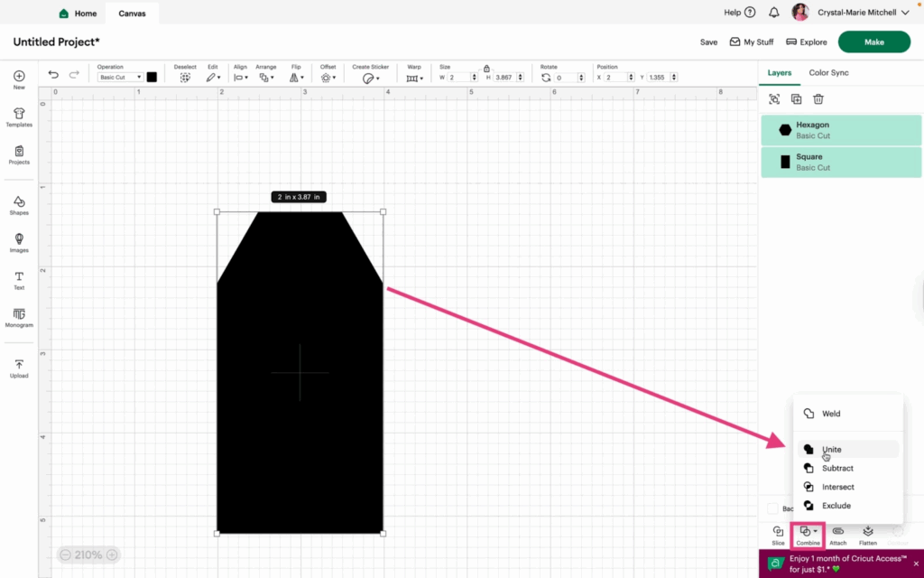Expand the Create Sticker dropdown
The image size is (924, 578).
[x=371, y=79]
